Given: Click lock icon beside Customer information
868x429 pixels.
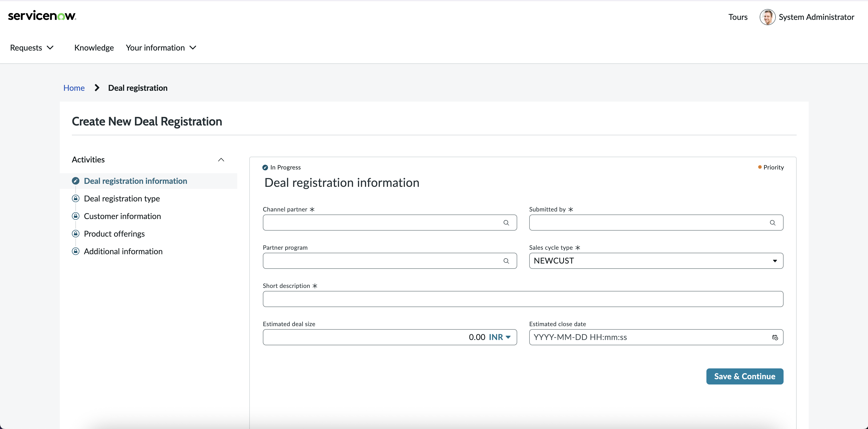Looking at the screenshot, I should (x=76, y=216).
